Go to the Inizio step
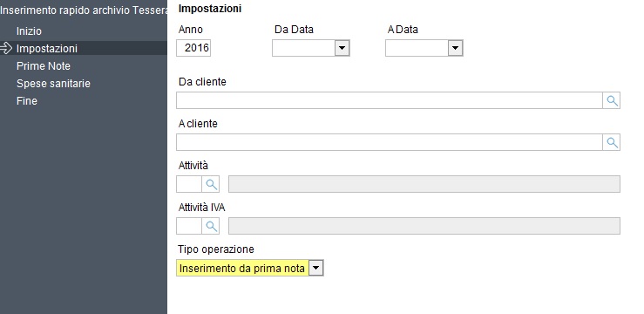The height and width of the screenshot is (314, 644). click(29, 31)
